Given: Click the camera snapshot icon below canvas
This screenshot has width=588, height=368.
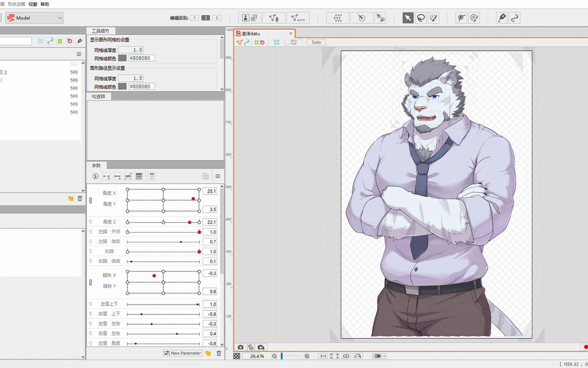Looking at the screenshot, I should 241,347.
